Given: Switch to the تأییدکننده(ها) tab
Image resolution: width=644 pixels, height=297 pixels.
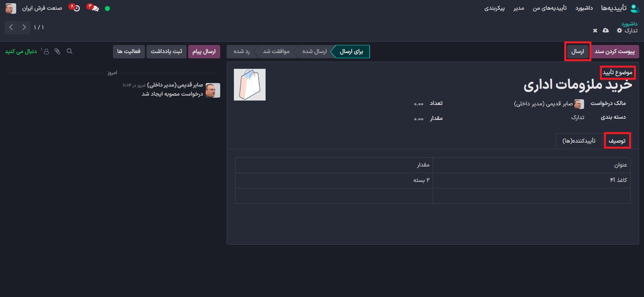Looking at the screenshot, I should (579, 141).
